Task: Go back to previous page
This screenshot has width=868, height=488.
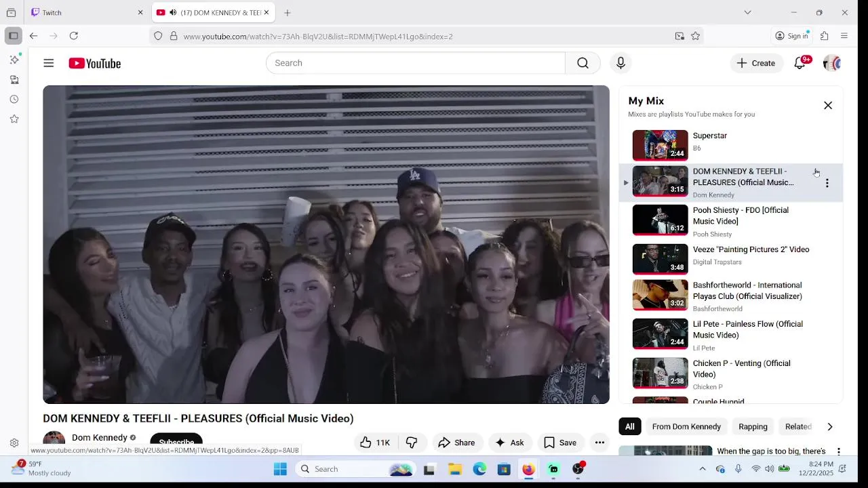Action: (33, 36)
